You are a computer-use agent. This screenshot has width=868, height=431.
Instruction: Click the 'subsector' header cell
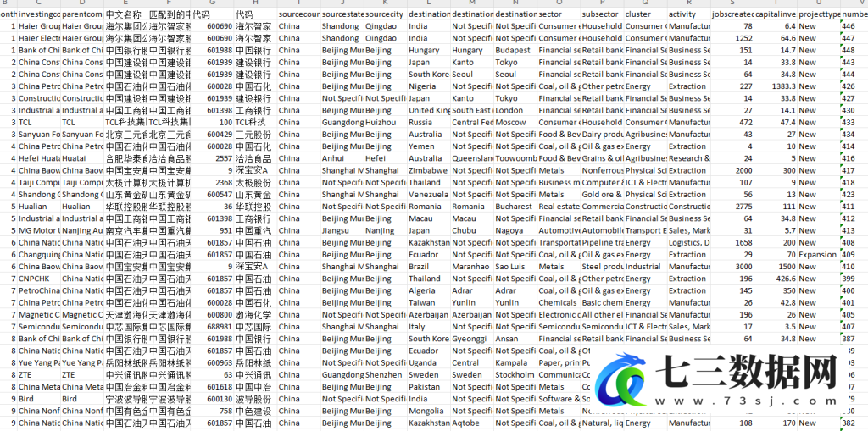pos(602,14)
